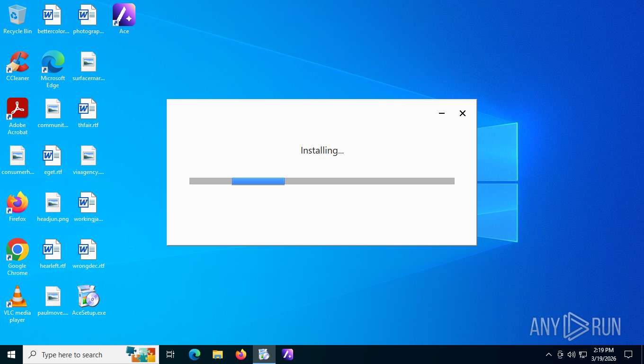This screenshot has height=364, width=644.
Task: Select the surfacemar image file icon
Action: coord(89,66)
